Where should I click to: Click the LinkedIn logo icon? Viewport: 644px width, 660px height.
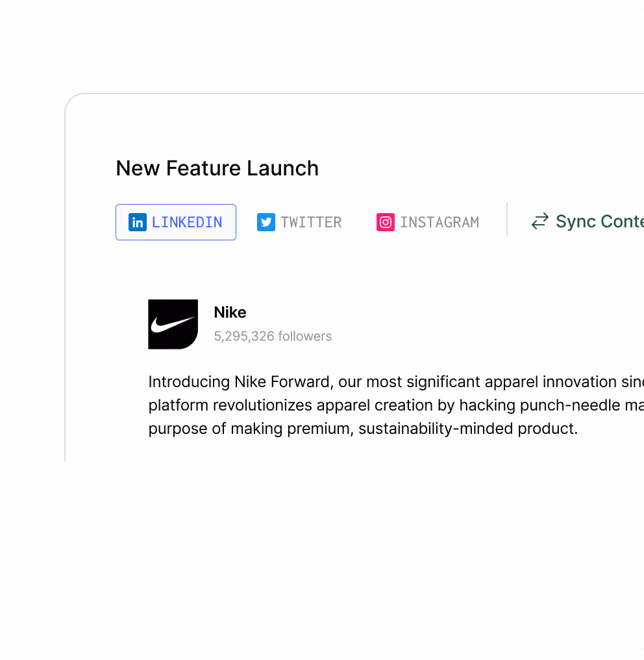point(138,222)
